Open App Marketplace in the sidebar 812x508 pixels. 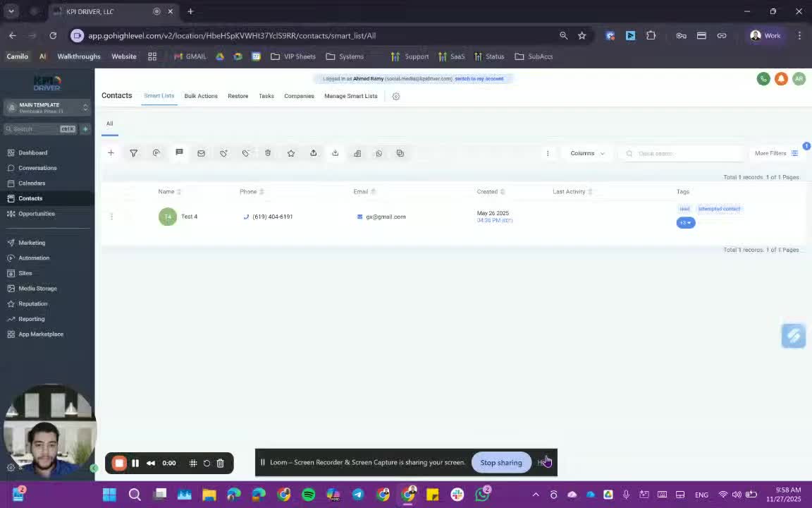[40, 334]
